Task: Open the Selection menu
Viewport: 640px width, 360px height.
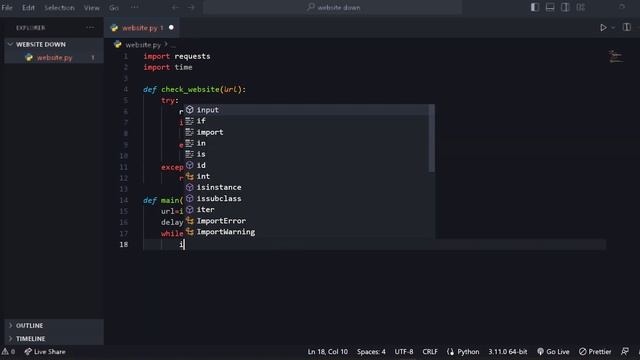Action: point(60,7)
